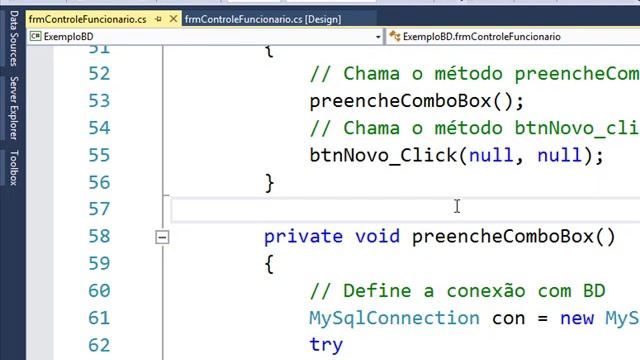Click the comment about método preencheCom on line 52
This screenshot has height=360, width=640.
[474, 74]
